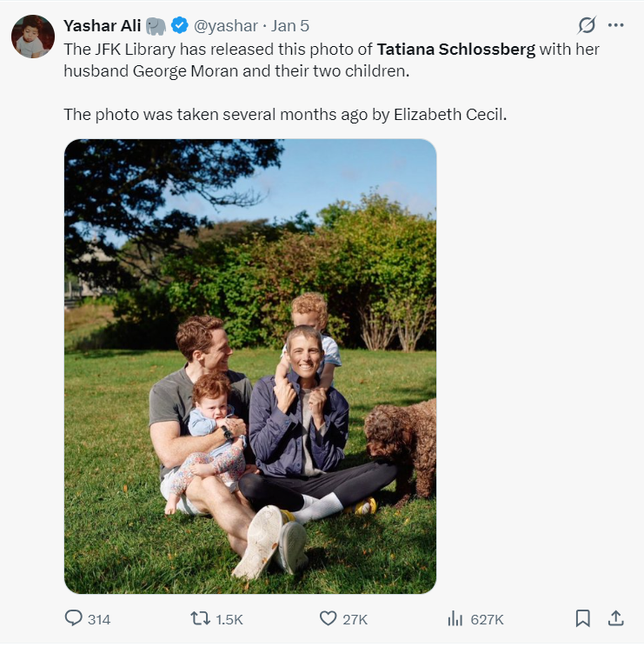Screen dimensions: 644x647
Task: Click the 627K views count
Action: (x=487, y=619)
